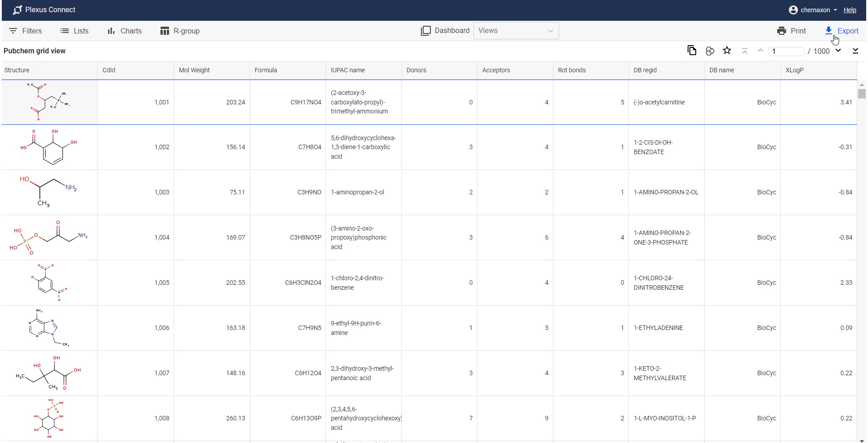Sort by Mol Weight column header

[194, 70]
